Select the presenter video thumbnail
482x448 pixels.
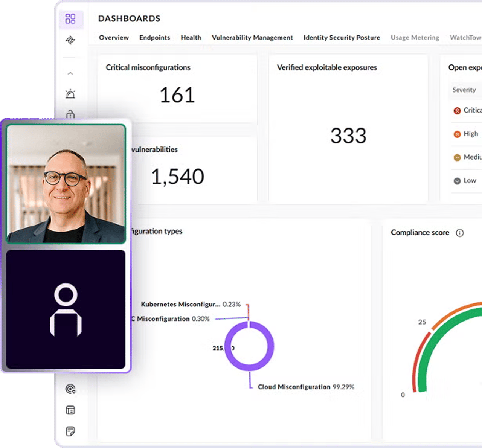pos(66,184)
